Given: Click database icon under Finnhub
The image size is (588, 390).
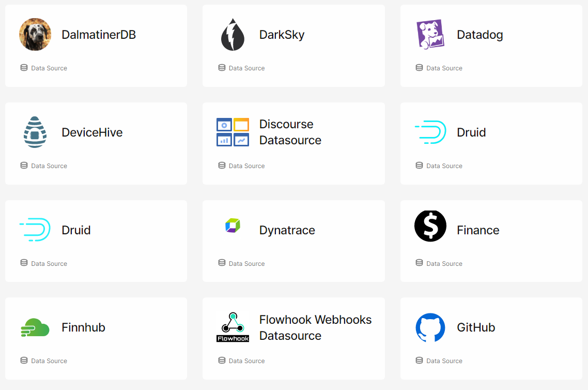Looking at the screenshot, I should (24, 361).
